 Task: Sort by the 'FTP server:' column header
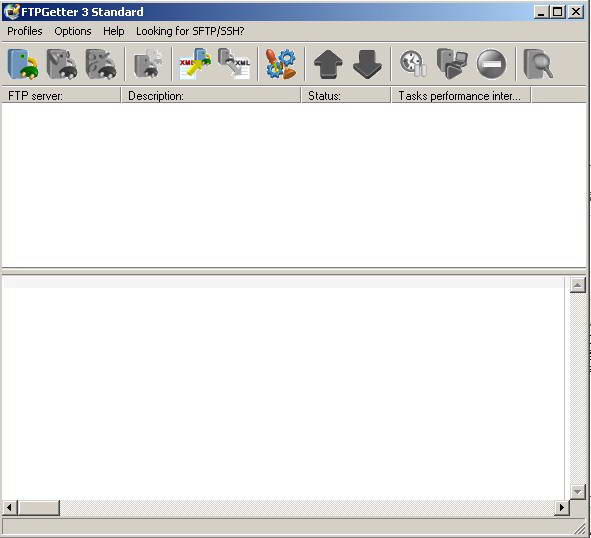[61, 96]
